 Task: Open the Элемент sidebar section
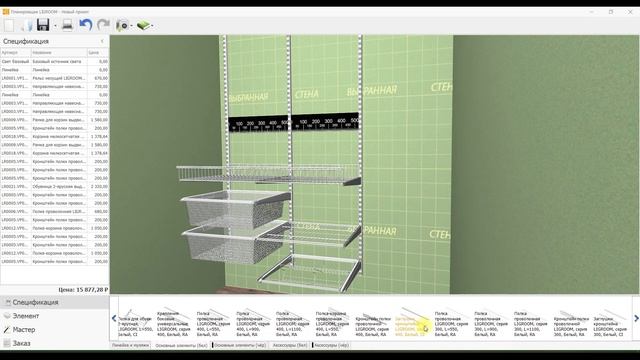pos(55,316)
